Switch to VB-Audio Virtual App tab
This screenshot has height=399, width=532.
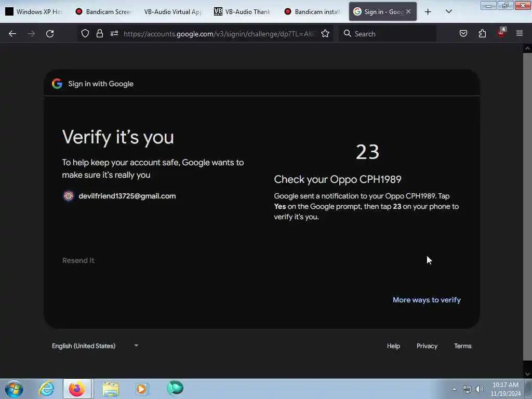173,11
